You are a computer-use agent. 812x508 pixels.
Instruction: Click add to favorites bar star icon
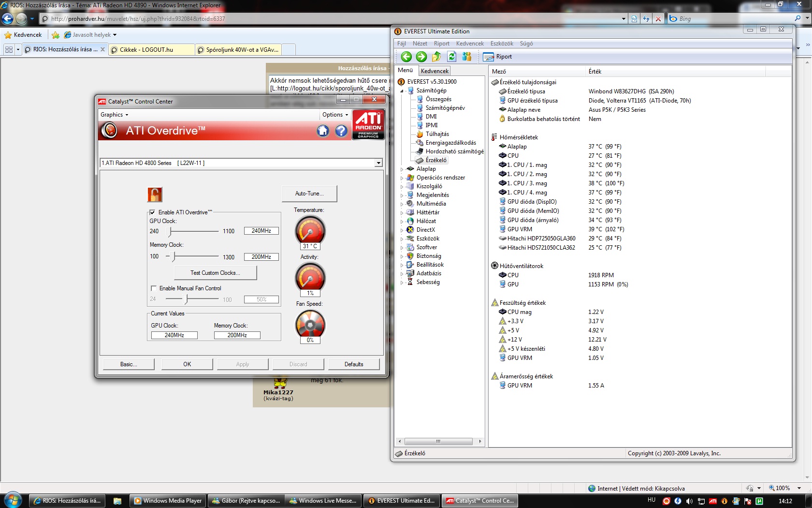[56, 35]
